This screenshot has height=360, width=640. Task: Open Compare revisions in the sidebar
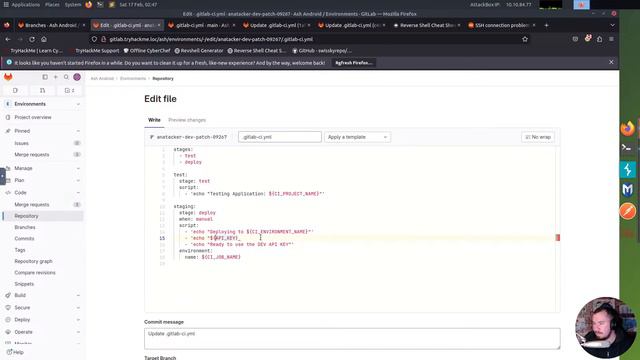[42, 273]
